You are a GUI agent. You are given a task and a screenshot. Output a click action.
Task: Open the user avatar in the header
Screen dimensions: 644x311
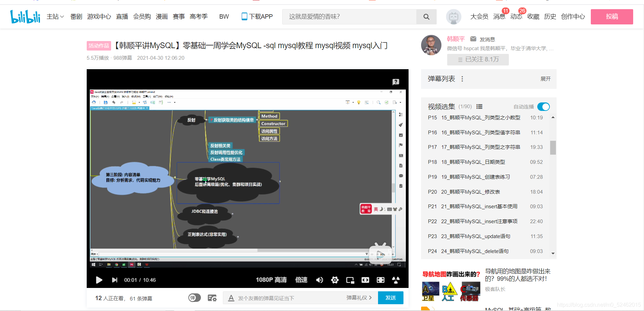[x=454, y=17]
